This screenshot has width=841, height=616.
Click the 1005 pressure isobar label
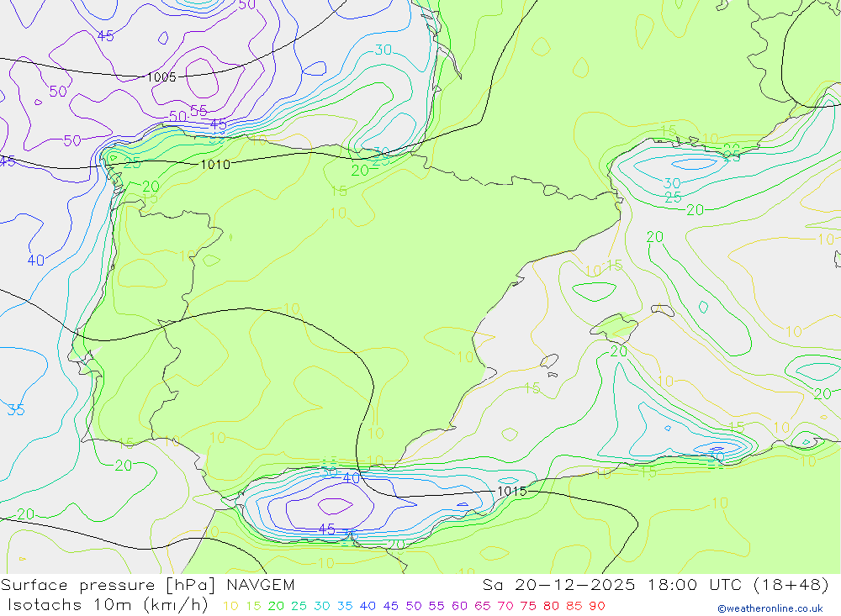(161, 77)
